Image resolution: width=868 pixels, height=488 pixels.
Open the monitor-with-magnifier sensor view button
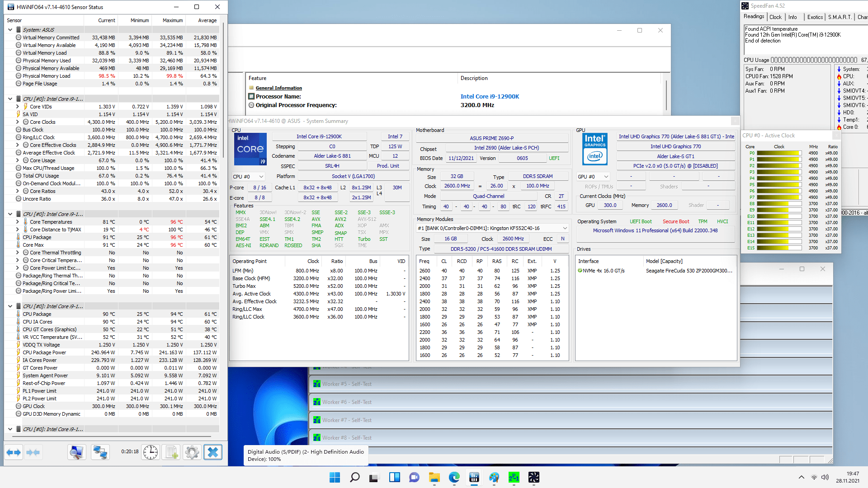tap(77, 452)
